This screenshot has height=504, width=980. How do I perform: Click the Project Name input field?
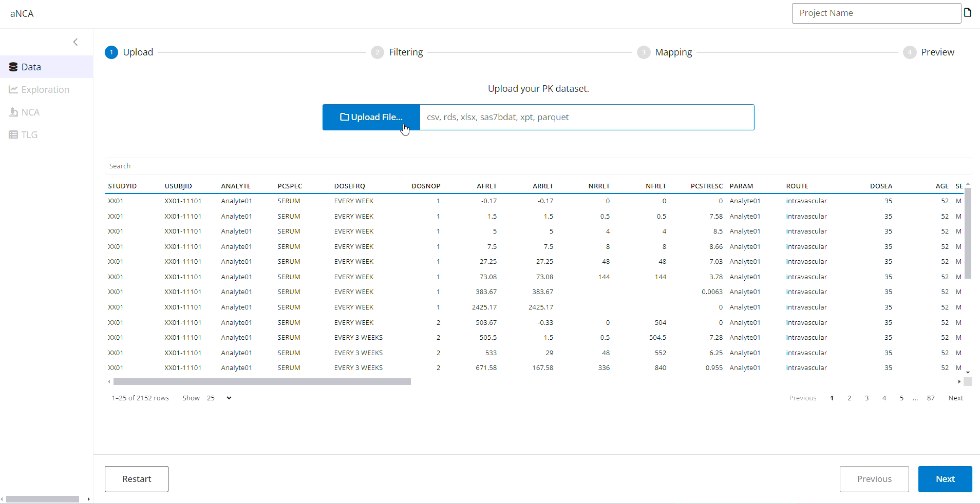pos(876,13)
